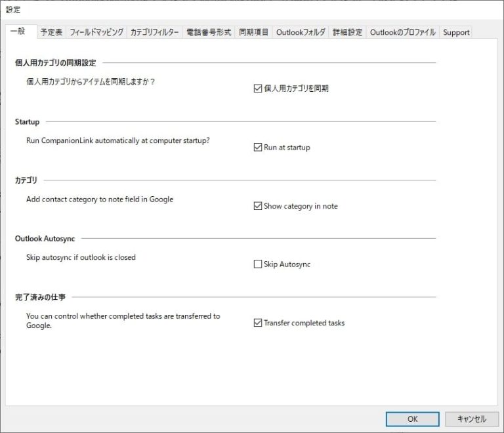Image resolution: width=504 pixels, height=433 pixels.
Task: Switch to the 予定表 tab
Action: tap(51, 32)
